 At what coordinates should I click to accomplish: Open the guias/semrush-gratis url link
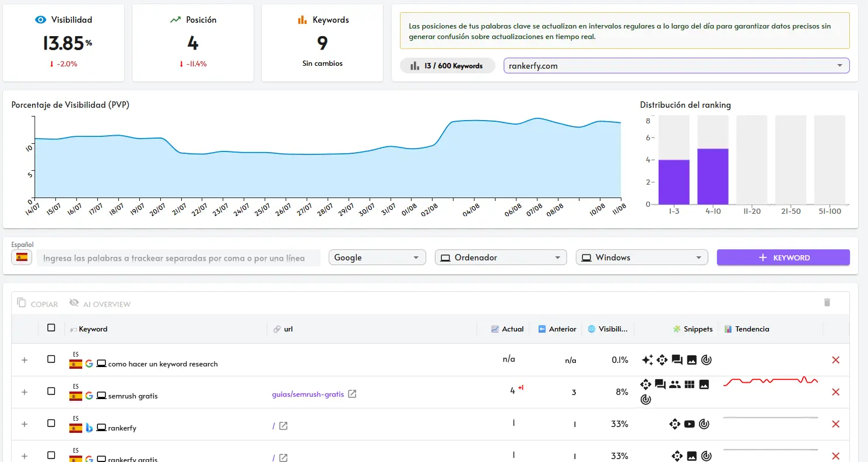pyautogui.click(x=308, y=394)
